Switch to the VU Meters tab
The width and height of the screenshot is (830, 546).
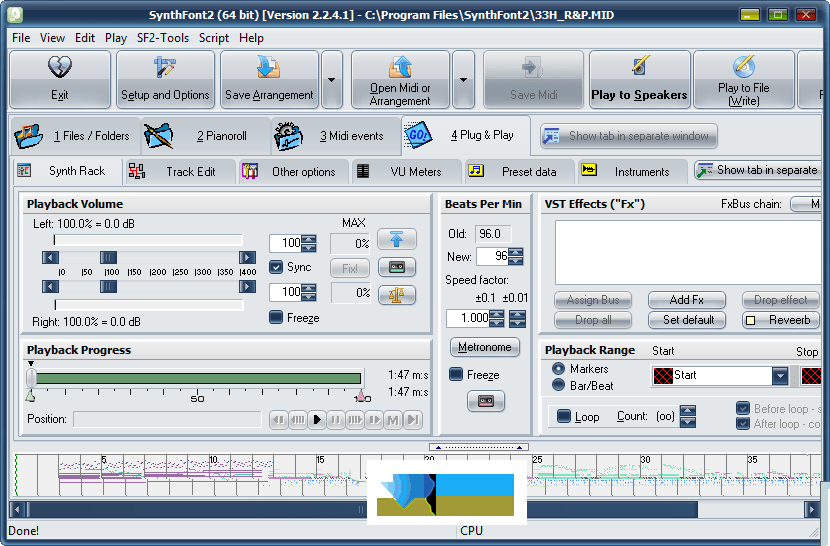point(406,172)
